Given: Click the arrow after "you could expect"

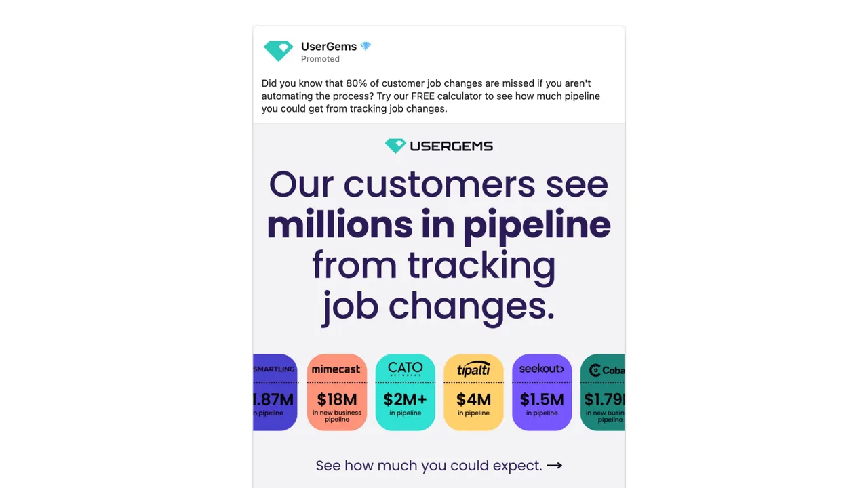Looking at the screenshot, I should pos(555,466).
